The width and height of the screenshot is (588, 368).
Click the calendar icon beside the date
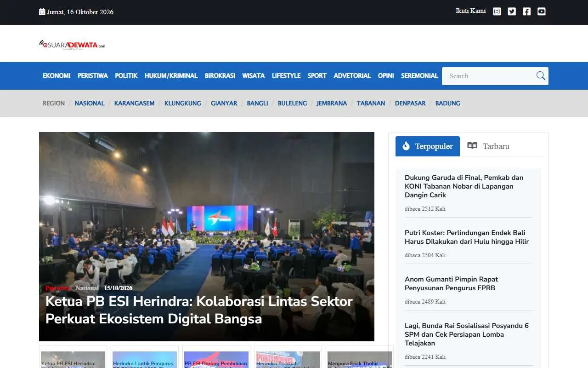(42, 12)
